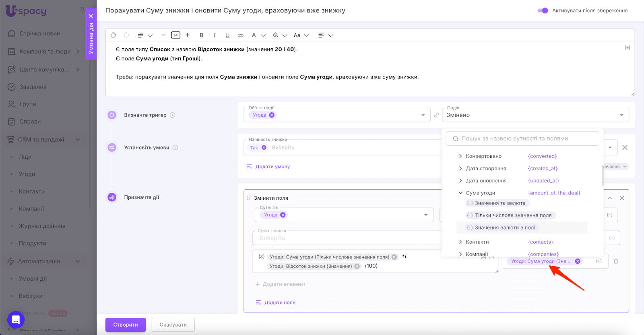This screenshot has width=644, height=335.
Task: Remove the Так condition chip
Action: coord(264,148)
